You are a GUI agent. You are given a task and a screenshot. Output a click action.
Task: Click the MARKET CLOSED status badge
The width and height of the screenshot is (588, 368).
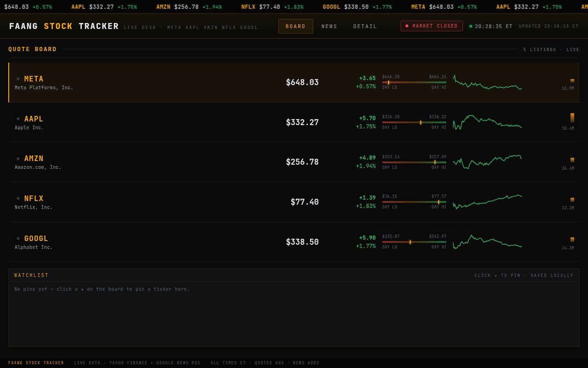[x=432, y=26]
